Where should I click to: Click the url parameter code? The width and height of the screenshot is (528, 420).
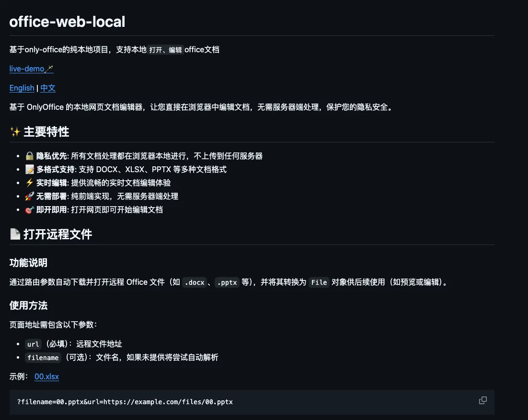33,344
